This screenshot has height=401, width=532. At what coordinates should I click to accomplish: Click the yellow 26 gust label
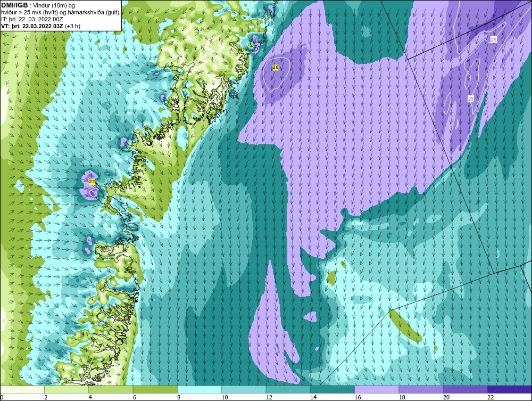click(x=276, y=68)
